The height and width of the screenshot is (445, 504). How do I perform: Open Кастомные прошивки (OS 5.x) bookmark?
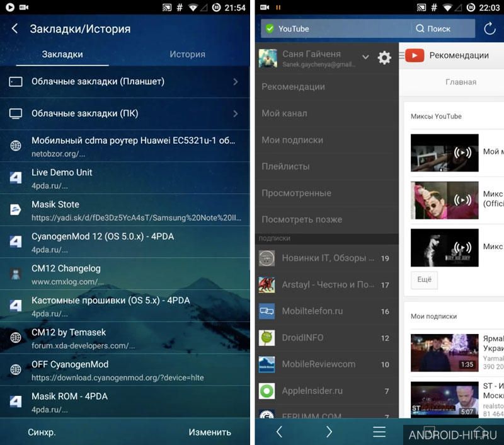[125, 306]
